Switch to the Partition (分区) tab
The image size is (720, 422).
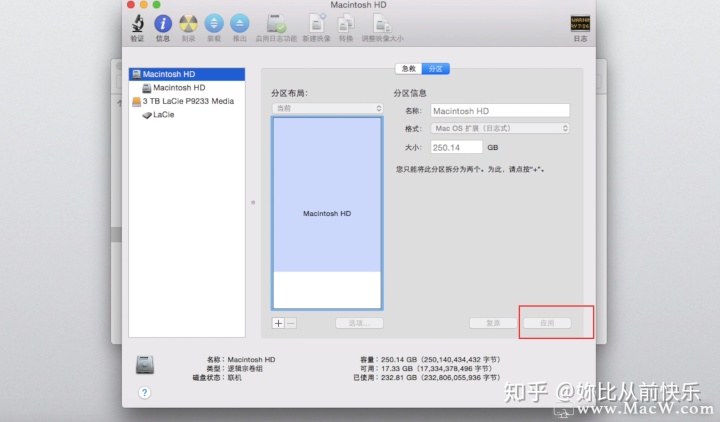[x=436, y=69]
